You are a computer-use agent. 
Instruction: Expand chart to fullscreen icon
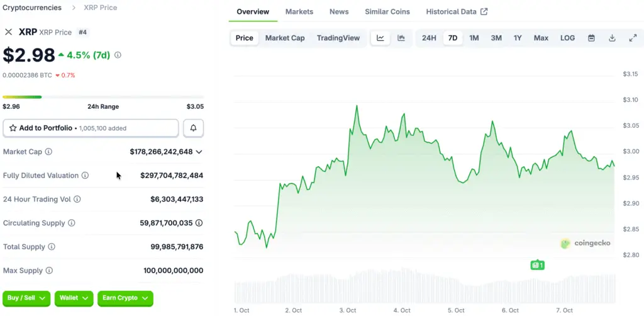633,38
